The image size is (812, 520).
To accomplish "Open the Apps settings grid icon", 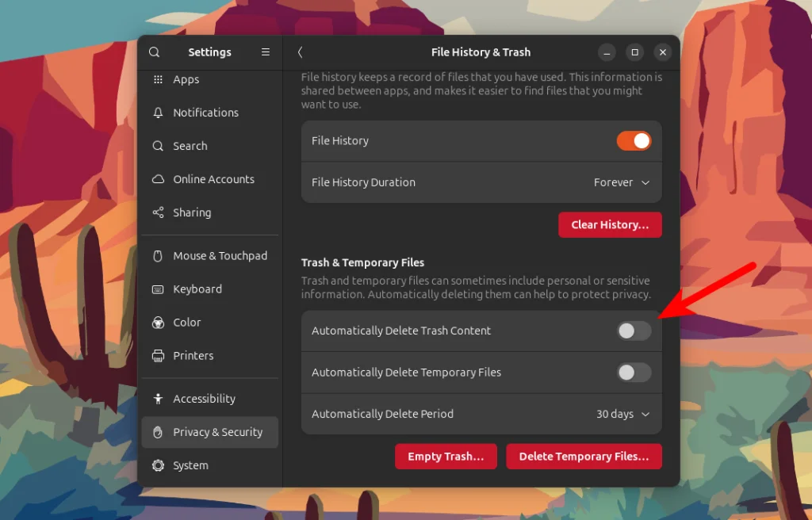I will (x=158, y=79).
